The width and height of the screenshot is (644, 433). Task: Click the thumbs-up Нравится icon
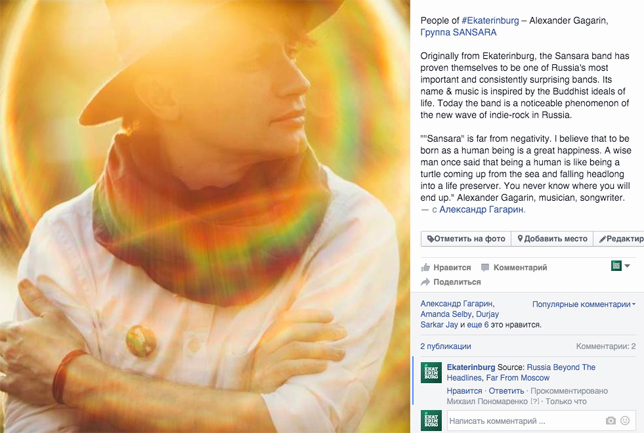pyautogui.click(x=425, y=267)
